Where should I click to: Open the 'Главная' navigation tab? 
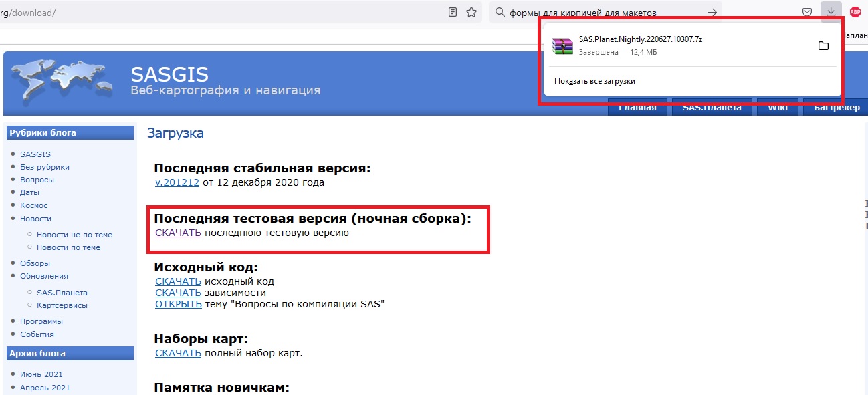click(x=637, y=108)
